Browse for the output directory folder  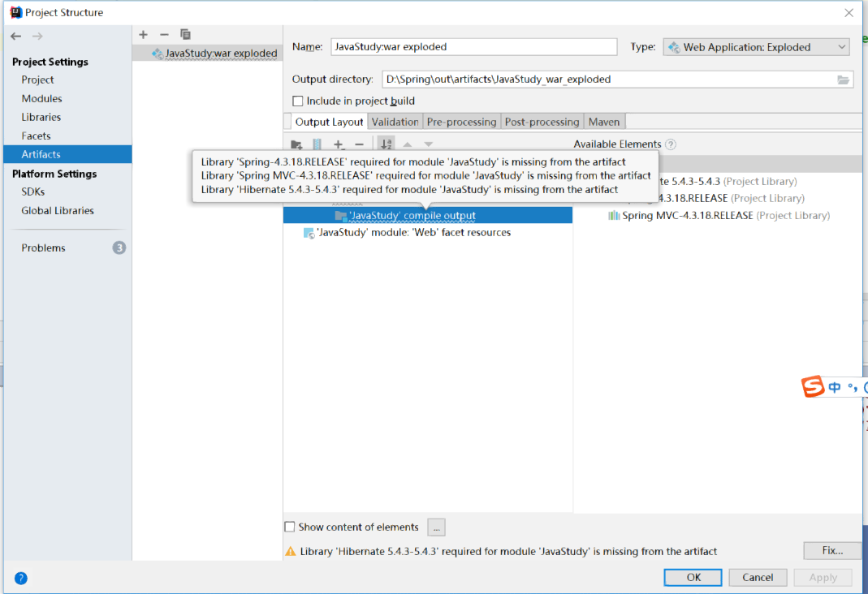pos(843,80)
